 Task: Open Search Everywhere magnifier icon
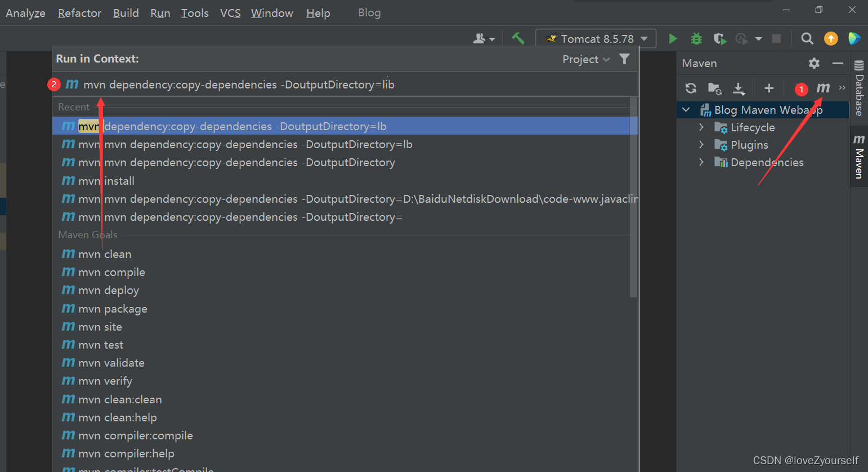pyautogui.click(x=807, y=38)
